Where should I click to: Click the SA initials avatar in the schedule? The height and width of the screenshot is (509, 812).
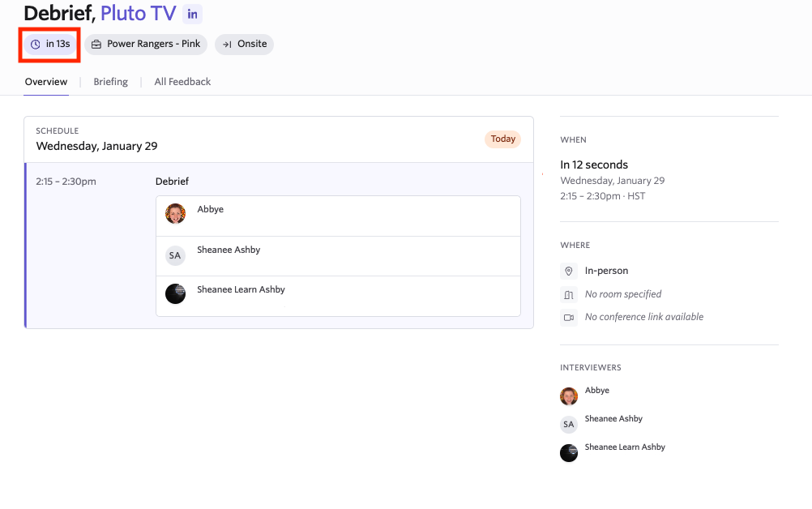pyautogui.click(x=175, y=255)
